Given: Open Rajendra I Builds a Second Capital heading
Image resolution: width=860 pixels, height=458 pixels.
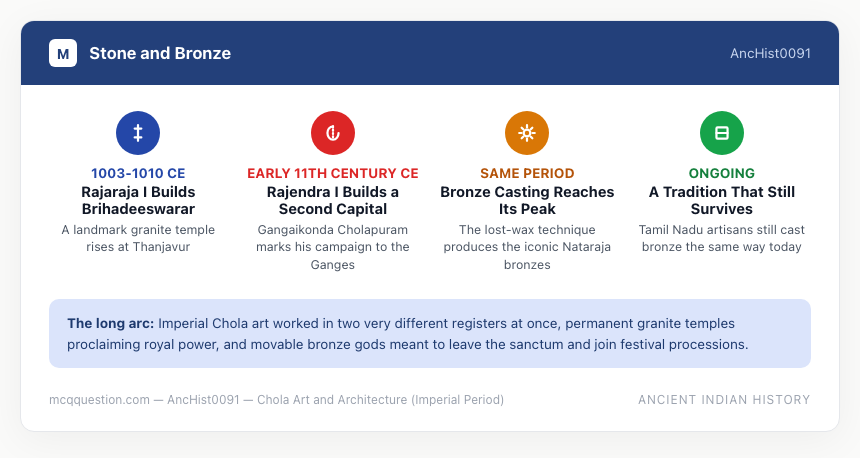Looking at the screenshot, I should pos(333,200).
